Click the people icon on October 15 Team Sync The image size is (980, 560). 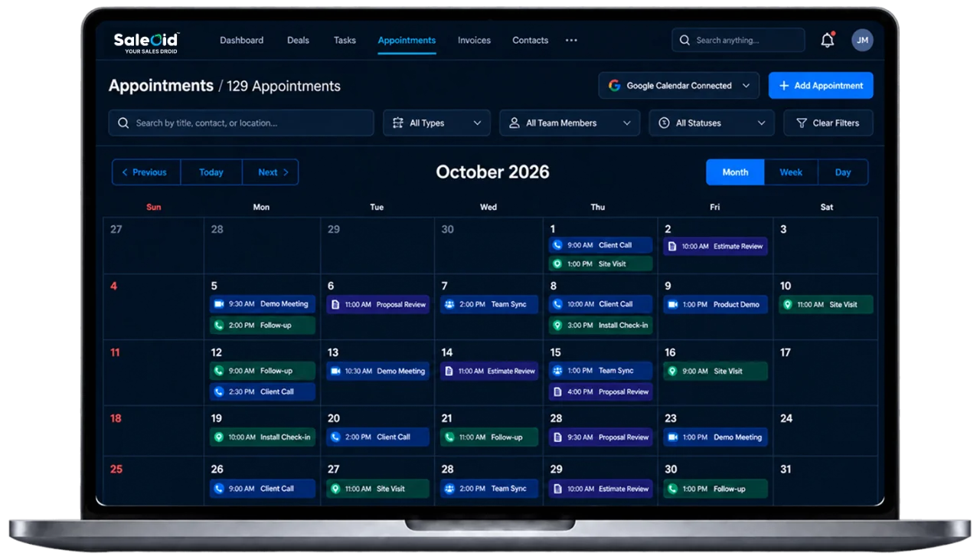pyautogui.click(x=557, y=371)
